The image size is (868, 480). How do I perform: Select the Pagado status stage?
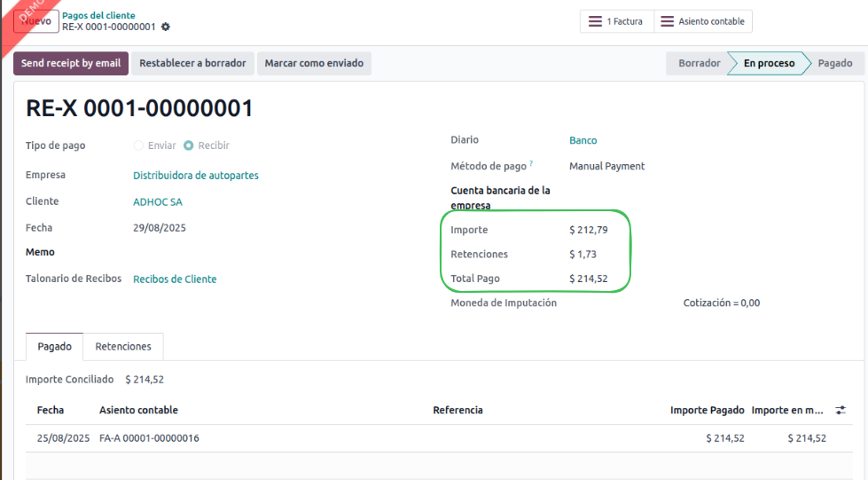coord(835,63)
